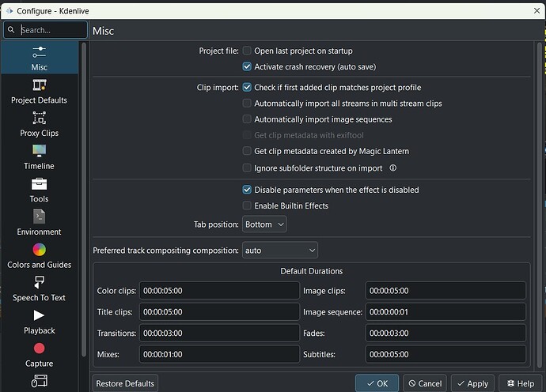Click the Image sequence duration field
Viewport: 546px width, 392px height.
click(x=446, y=311)
